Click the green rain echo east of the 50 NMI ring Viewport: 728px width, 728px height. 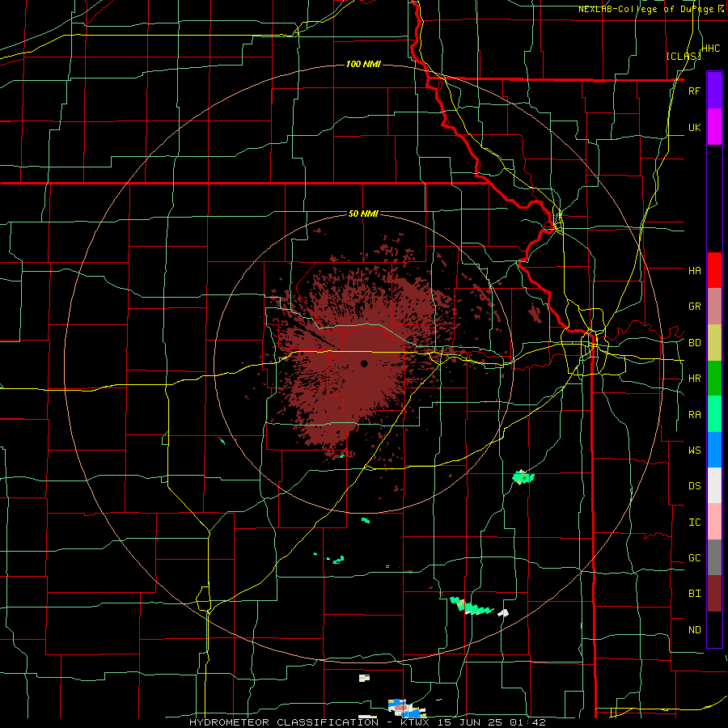tap(523, 476)
